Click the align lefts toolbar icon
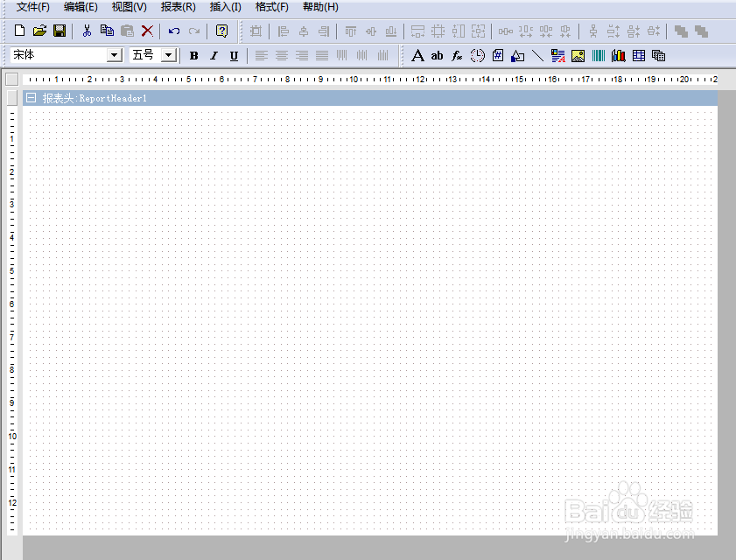The image size is (736, 560). click(283, 31)
